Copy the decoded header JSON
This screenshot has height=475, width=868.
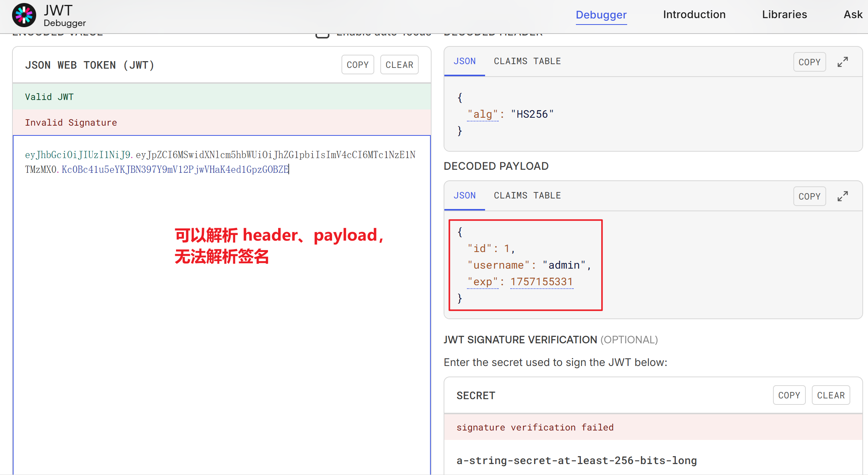810,62
